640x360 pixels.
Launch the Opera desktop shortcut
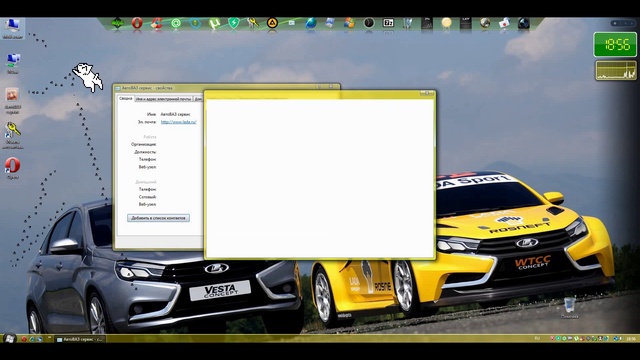pos(13,169)
